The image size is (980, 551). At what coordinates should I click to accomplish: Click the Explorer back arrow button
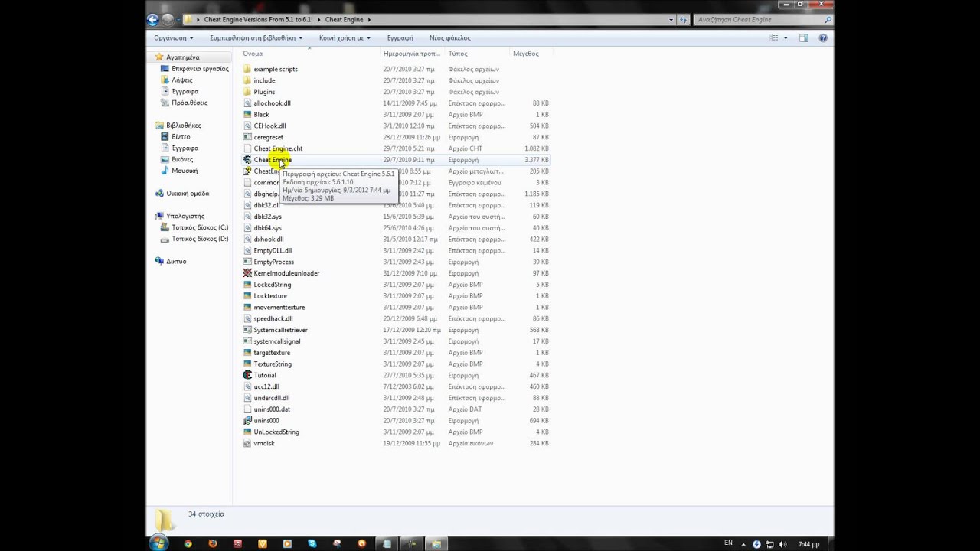[152, 20]
